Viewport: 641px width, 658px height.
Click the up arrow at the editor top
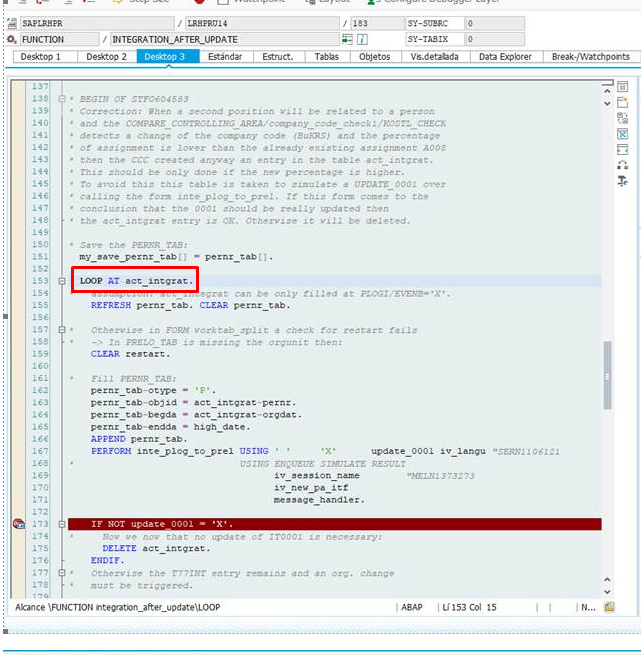[x=607, y=91]
